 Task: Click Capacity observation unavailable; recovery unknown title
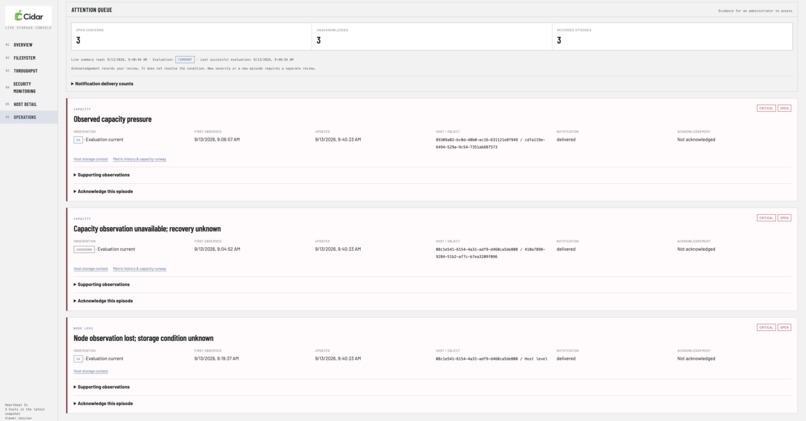click(147, 229)
